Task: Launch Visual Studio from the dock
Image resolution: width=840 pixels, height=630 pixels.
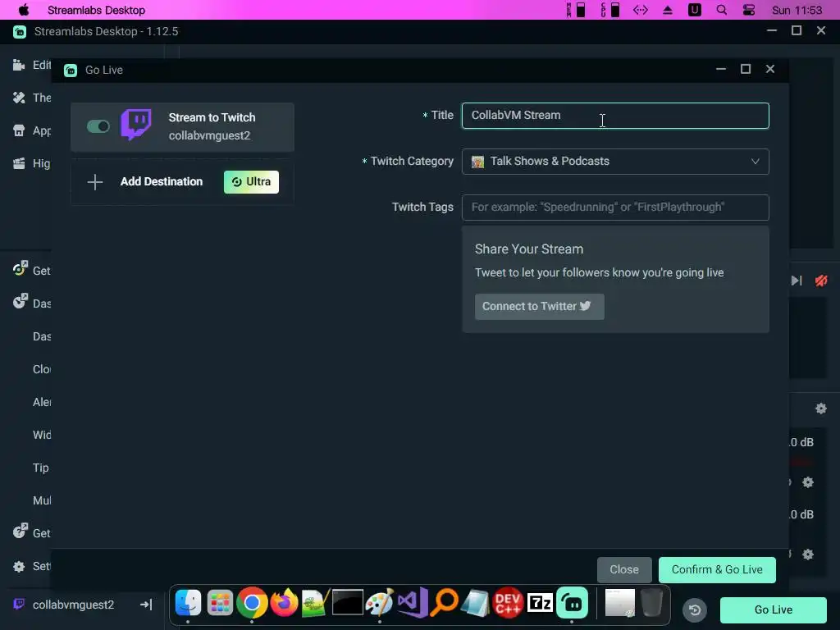Action: [x=412, y=603]
